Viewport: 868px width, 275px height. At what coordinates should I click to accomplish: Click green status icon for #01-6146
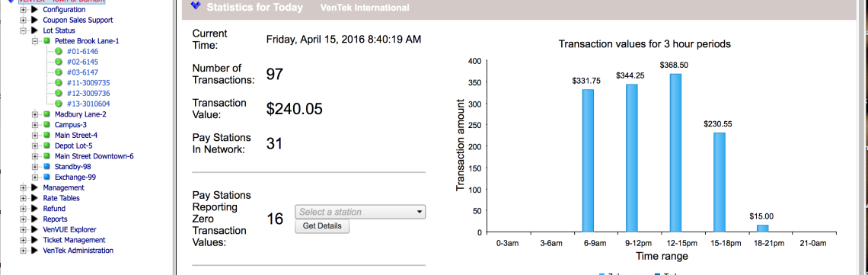(58, 52)
